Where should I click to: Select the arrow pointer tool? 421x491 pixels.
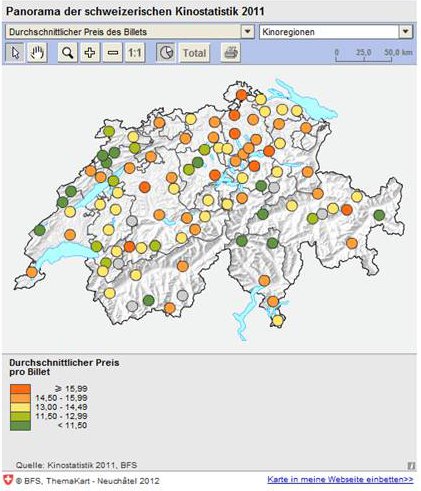click(15, 53)
